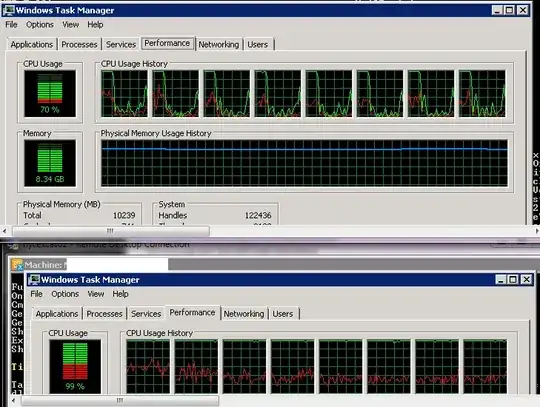Select Services tab in lower Task Manager
The height and width of the screenshot is (407, 540).
(x=146, y=314)
